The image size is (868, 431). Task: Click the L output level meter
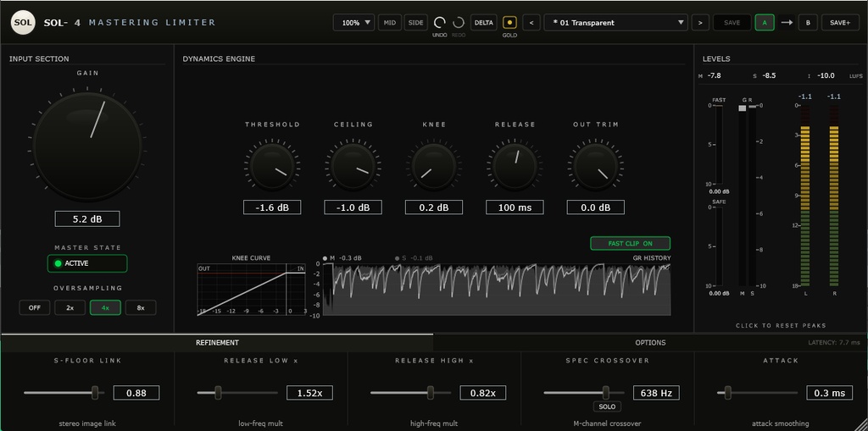(805, 196)
